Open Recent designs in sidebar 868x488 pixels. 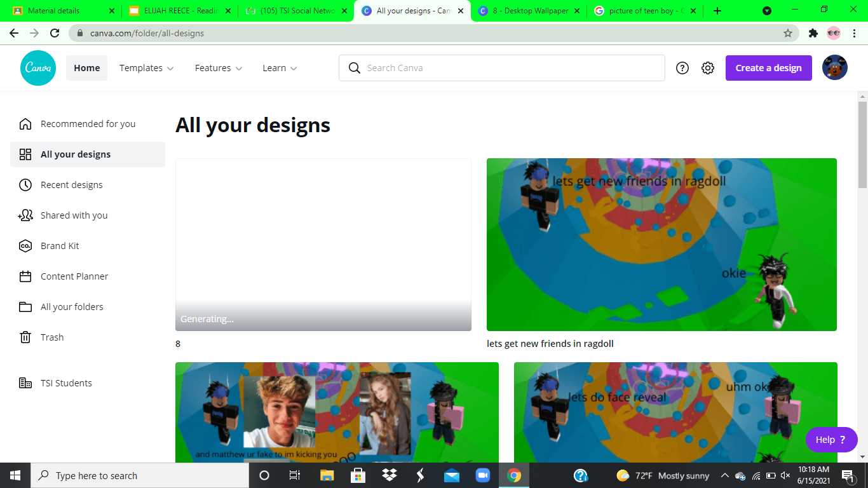[71, 185]
